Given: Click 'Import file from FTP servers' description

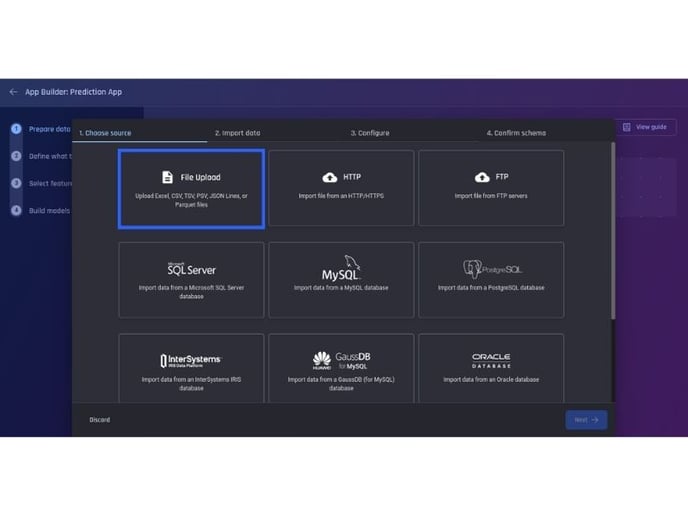Looking at the screenshot, I should (x=491, y=196).
